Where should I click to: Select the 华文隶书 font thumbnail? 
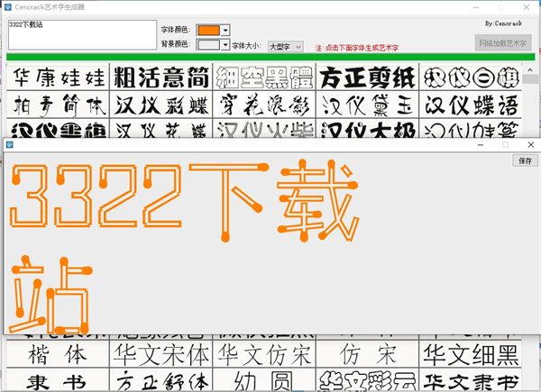click(471, 380)
